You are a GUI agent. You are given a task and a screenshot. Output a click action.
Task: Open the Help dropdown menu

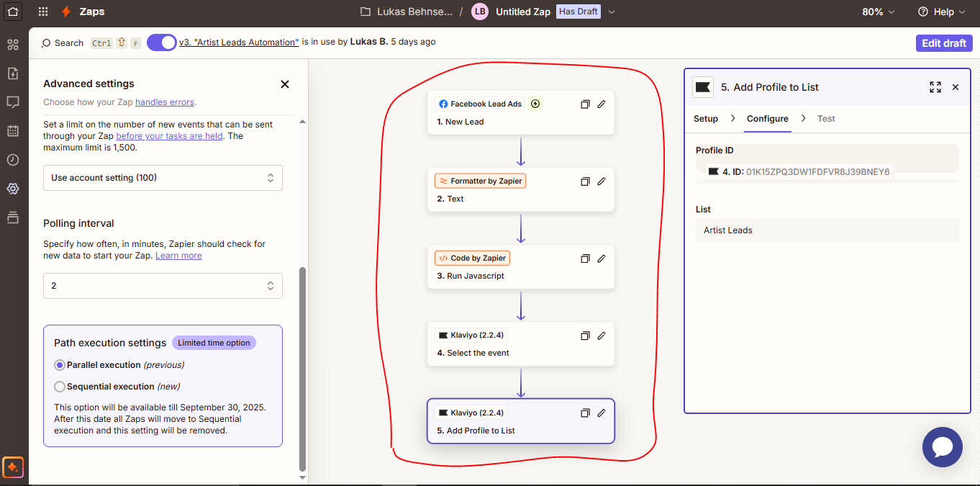pyautogui.click(x=942, y=12)
